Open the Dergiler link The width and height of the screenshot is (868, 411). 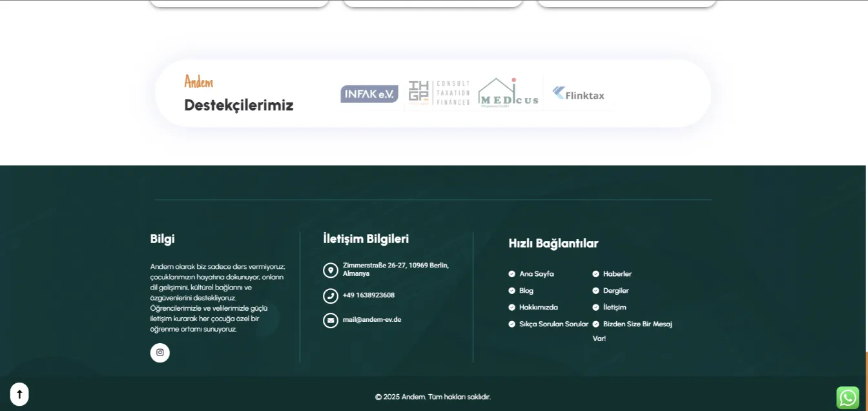(615, 291)
